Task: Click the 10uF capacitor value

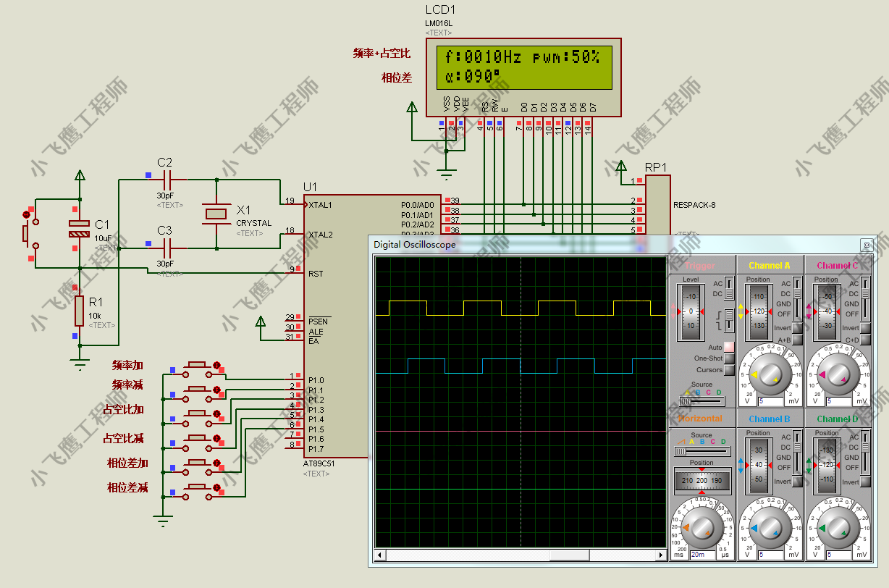Action: pos(103,238)
